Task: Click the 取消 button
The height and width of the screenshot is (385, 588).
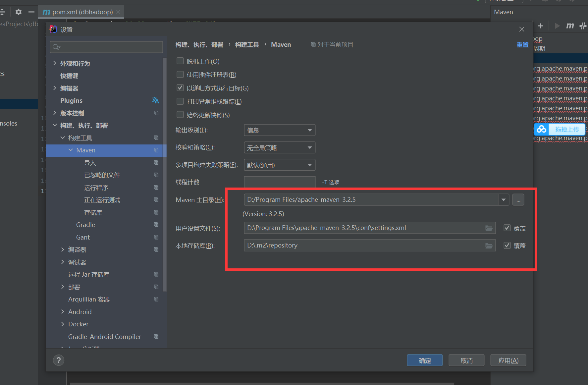Action: pos(466,360)
